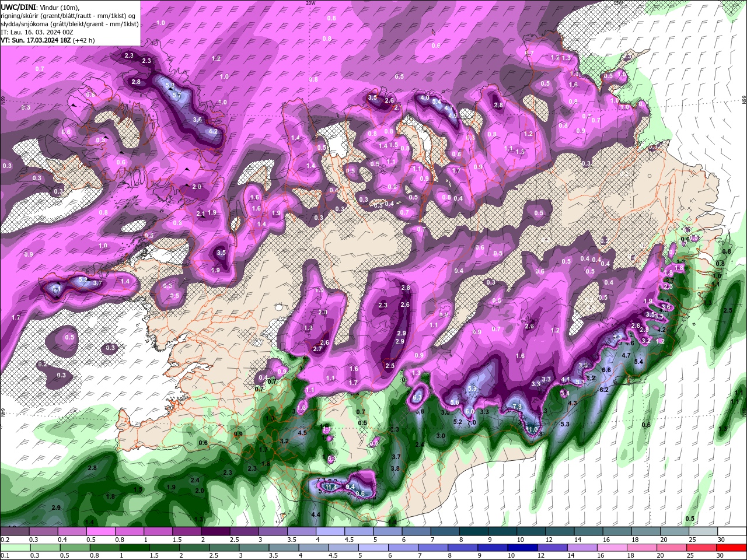Click the '(+42 h)' forecast offset text
Screen dimensions: 747x560
[84, 40]
